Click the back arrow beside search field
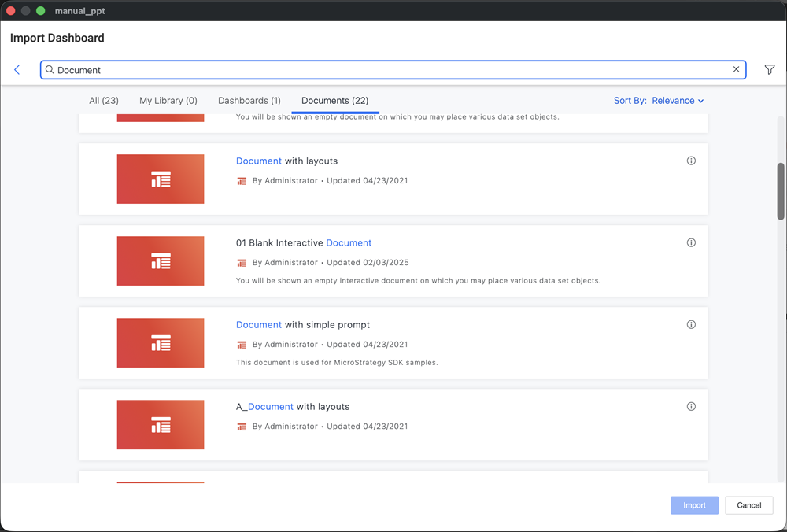The width and height of the screenshot is (787, 532). point(17,70)
